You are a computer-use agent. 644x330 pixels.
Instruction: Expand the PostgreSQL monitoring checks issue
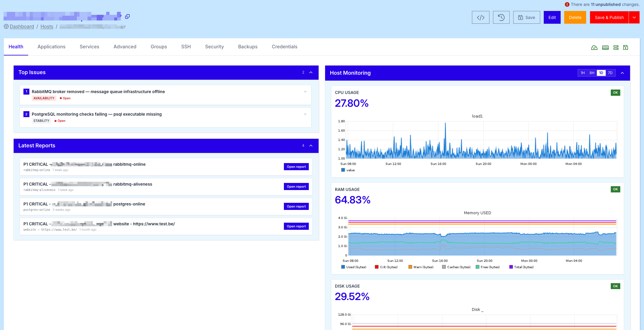305,114
